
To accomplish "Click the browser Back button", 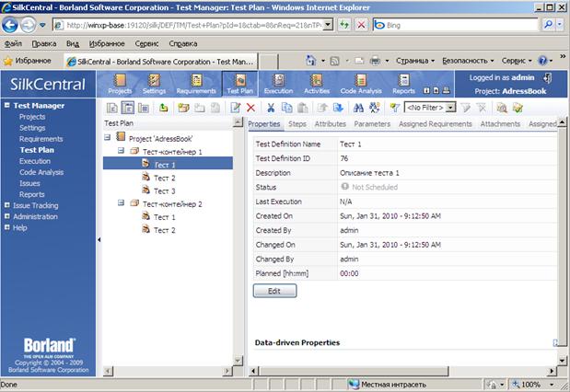I will coord(10,25).
